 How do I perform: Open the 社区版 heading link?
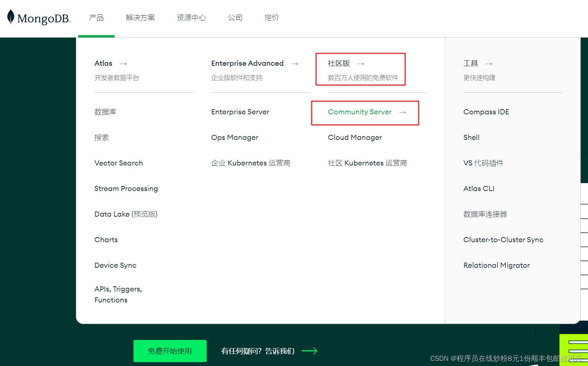click(x=339, y=63)
